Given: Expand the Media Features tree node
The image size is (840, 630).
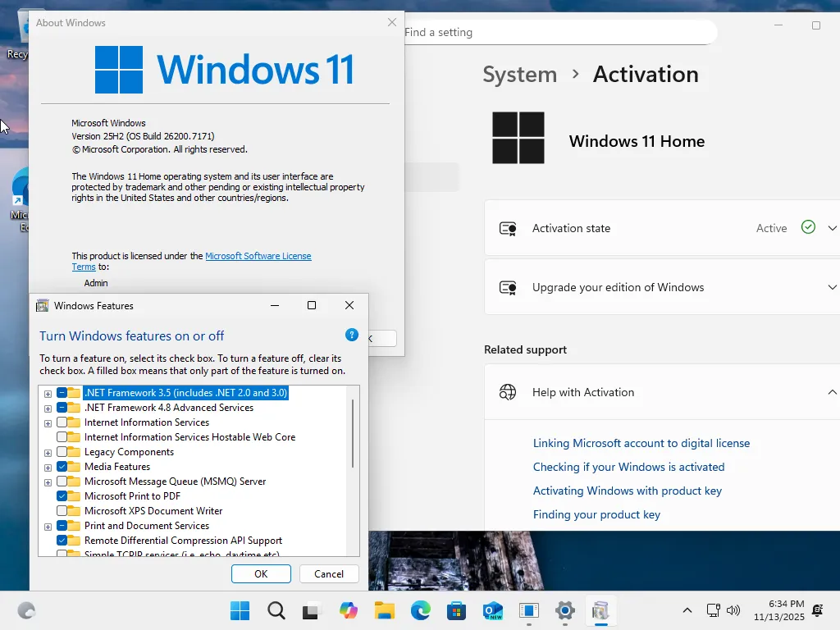Looking at the screenshot, I should point(48,467).
